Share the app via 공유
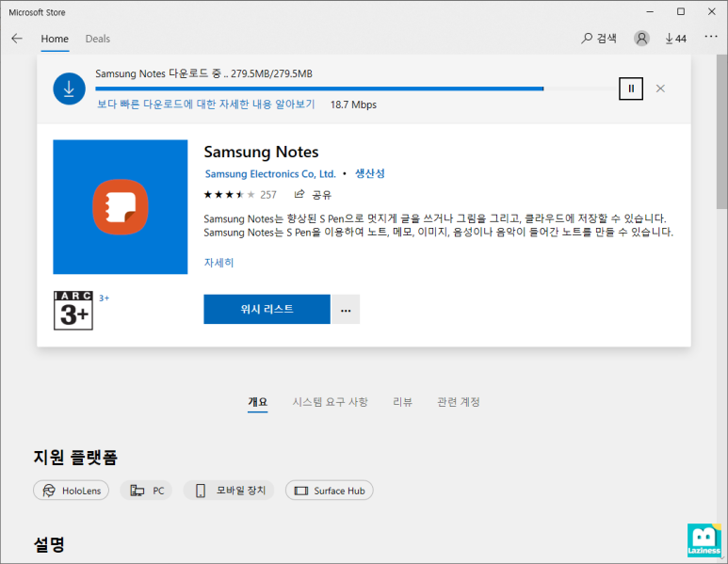This screenshot has width=728, height=564. coord(313,195)
